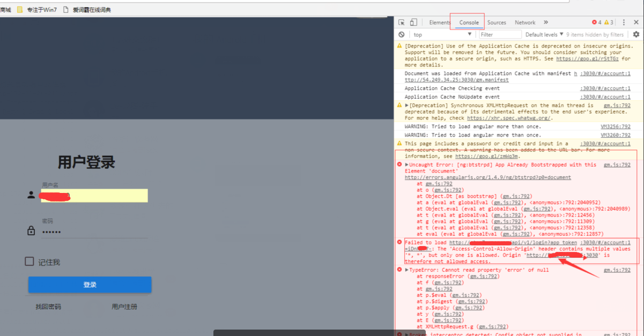Click the 'Application Cache Checking event' message
Image resolution: width=644 pixels, height=336 pixels.
(x=452, y=88)
